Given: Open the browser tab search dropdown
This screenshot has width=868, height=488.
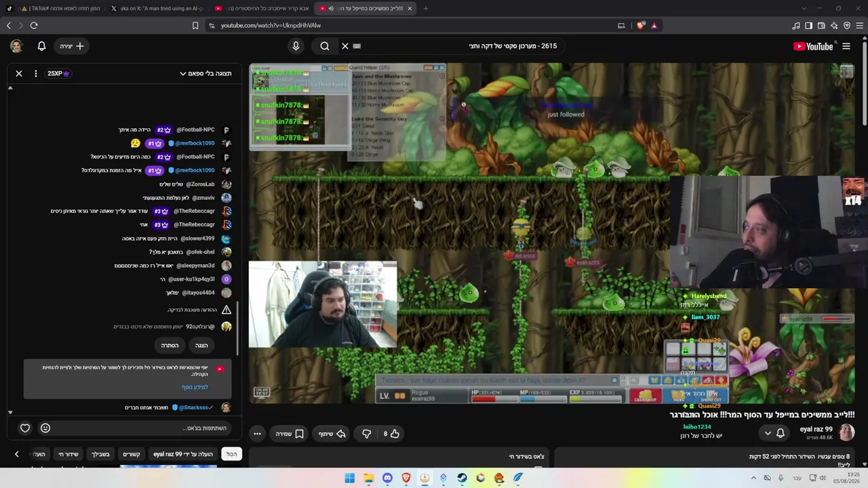Looking at the screenshot, I should 804,8.
